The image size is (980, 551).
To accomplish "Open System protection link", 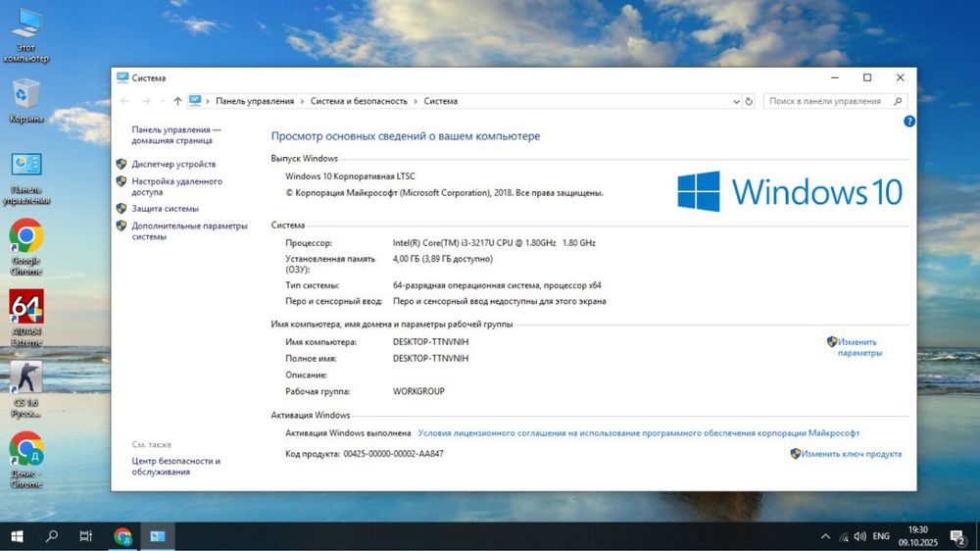I will (165, 209).
